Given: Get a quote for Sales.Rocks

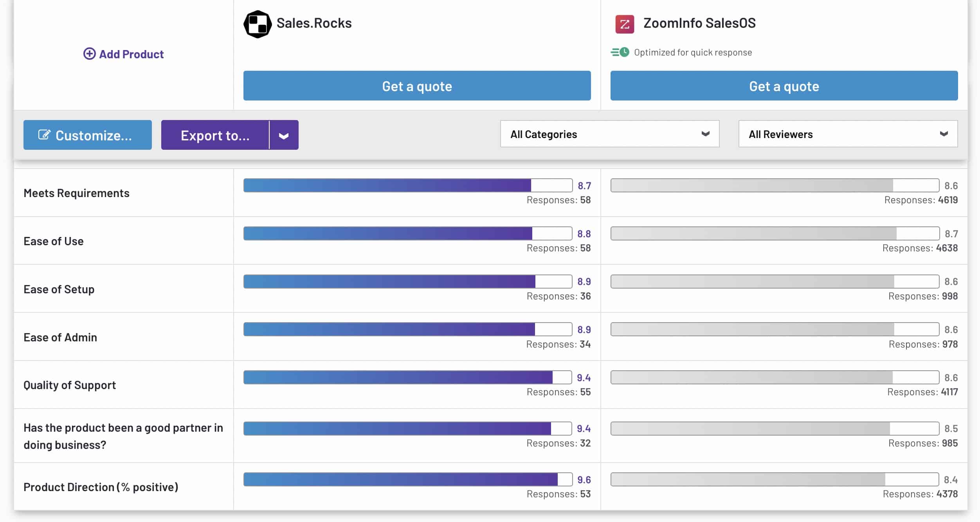Looking at the screenshot, I should pyautogui.click(x=417, y=86).
